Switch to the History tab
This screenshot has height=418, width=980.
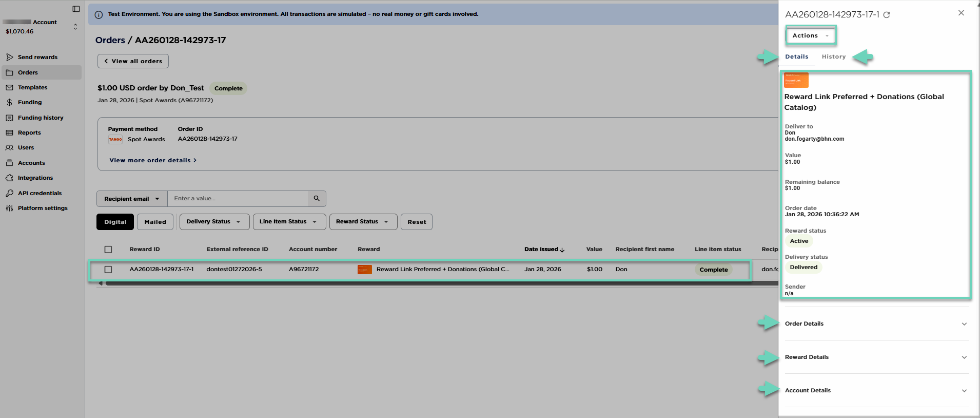[x=833, y=57]
